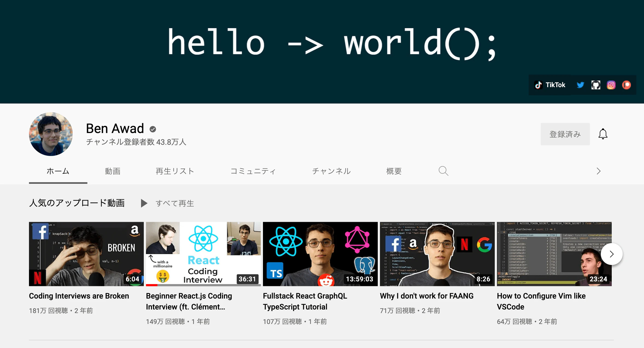Click the red watch progress bar on React video
Image resolution: width=644 pixels, height=348 pixels.
point(152,285)
